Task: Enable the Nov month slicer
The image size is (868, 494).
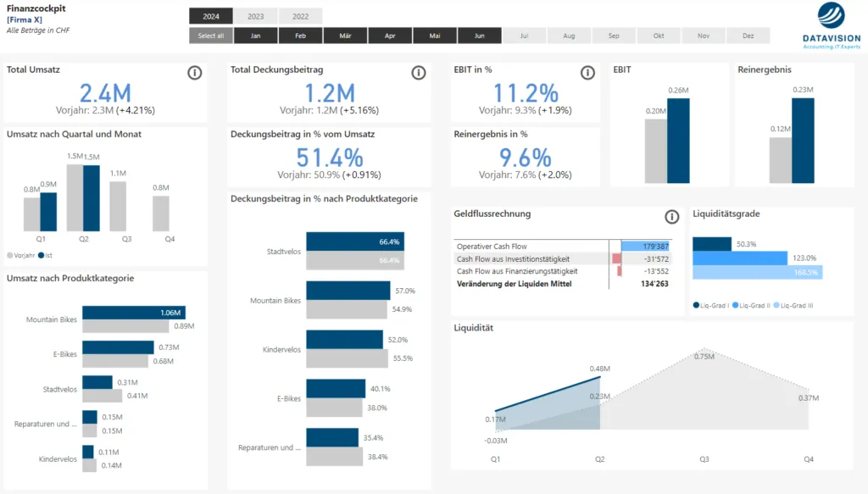Action: point(704,36)
